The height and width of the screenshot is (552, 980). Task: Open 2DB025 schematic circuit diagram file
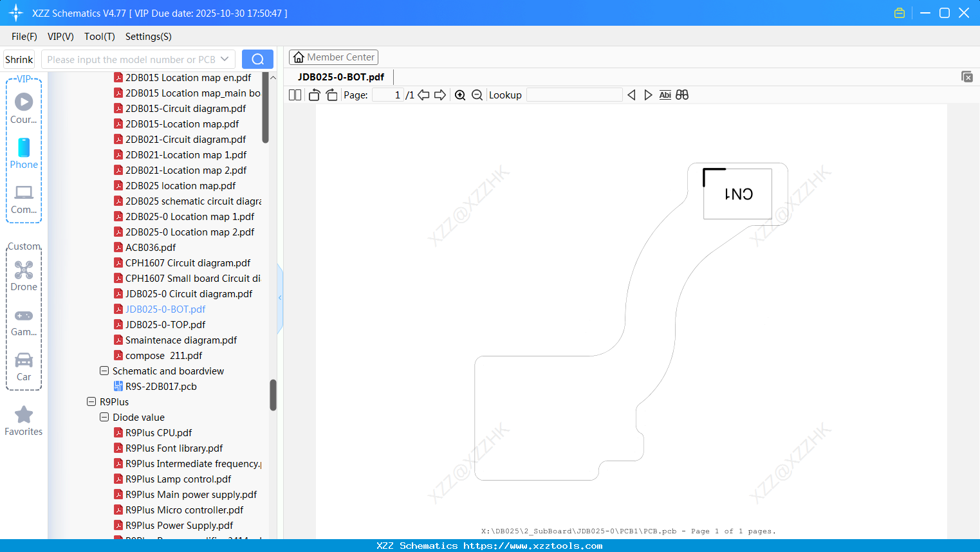[193, 201]
